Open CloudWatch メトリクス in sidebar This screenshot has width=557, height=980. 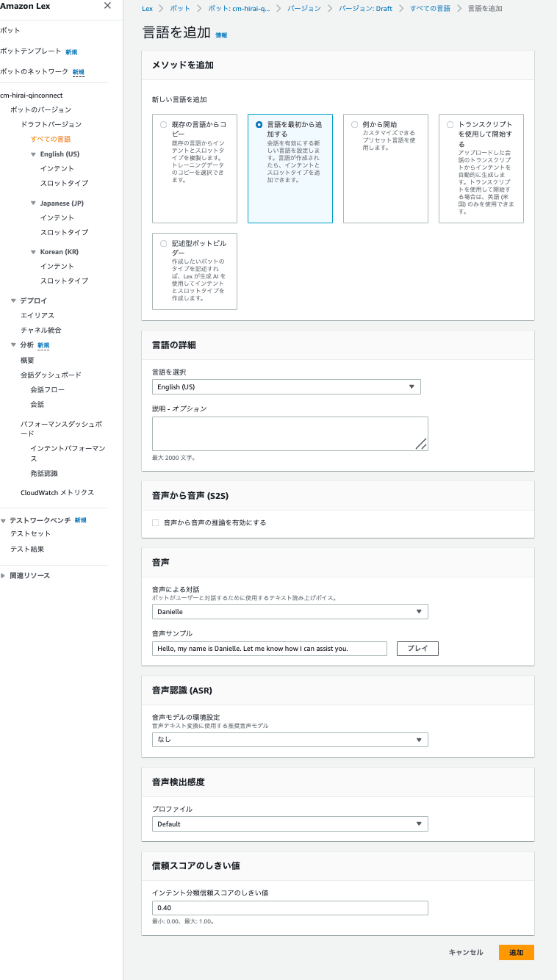coord(57,493)
